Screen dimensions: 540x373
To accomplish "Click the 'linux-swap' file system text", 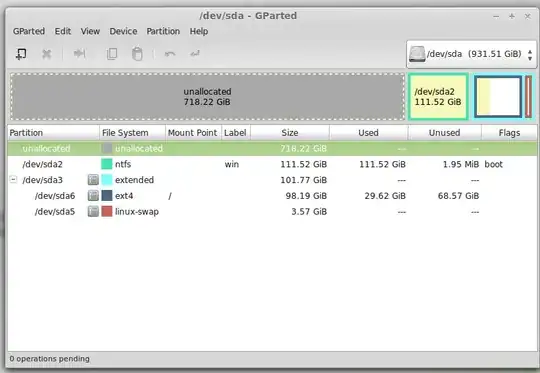I will (137, 212).
